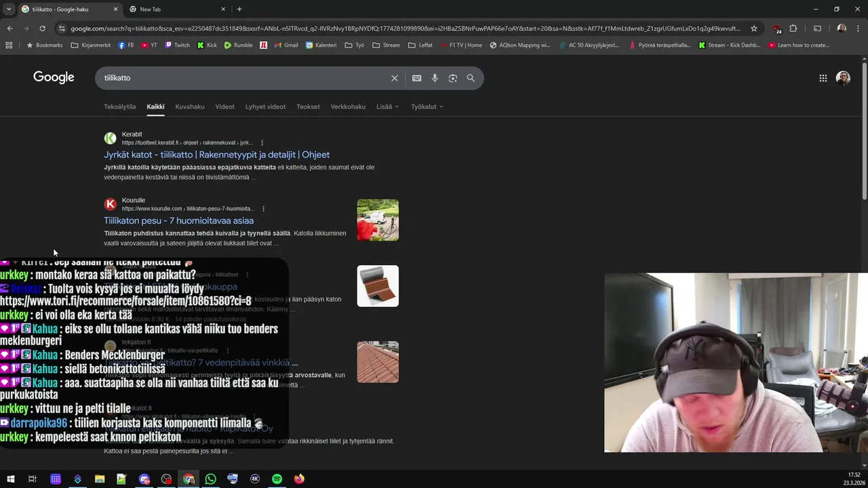
Task: Open the Kick bookmark
Action: (x=207, y=45)
